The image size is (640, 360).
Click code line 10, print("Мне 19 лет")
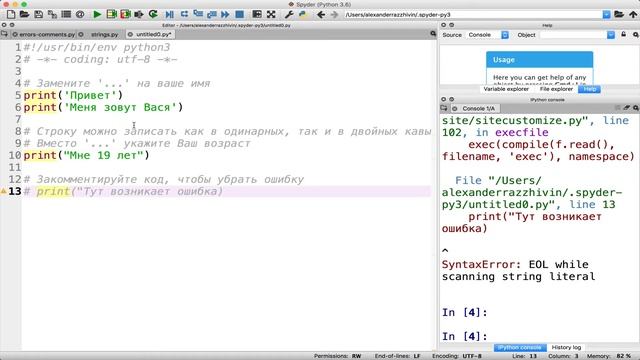click(x=87, y=156)
